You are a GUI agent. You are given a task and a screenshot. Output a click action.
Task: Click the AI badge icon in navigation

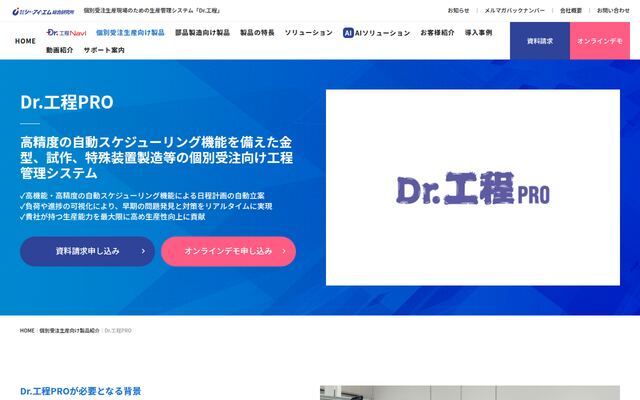point(348,33)
